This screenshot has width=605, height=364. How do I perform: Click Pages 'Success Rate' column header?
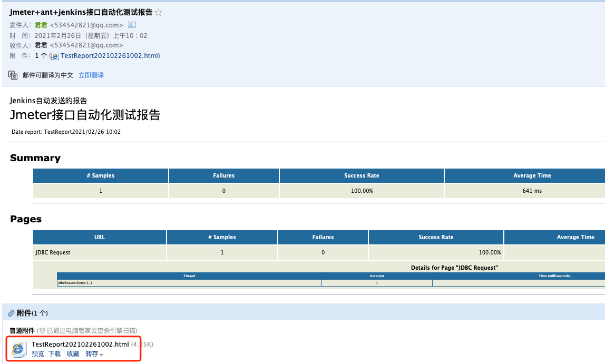click(x=436, y=237)
